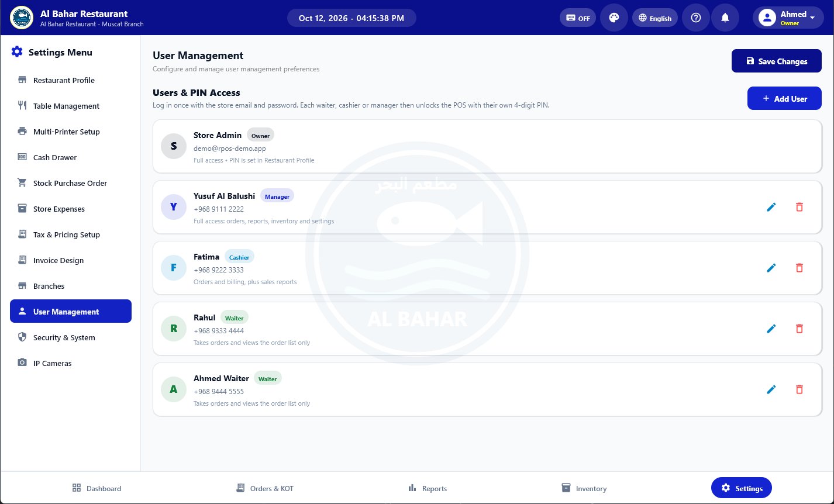Edit Fatima's user entry with the pencil icon
The height and width of the screenshot is (504, 834).
[771, 268]
